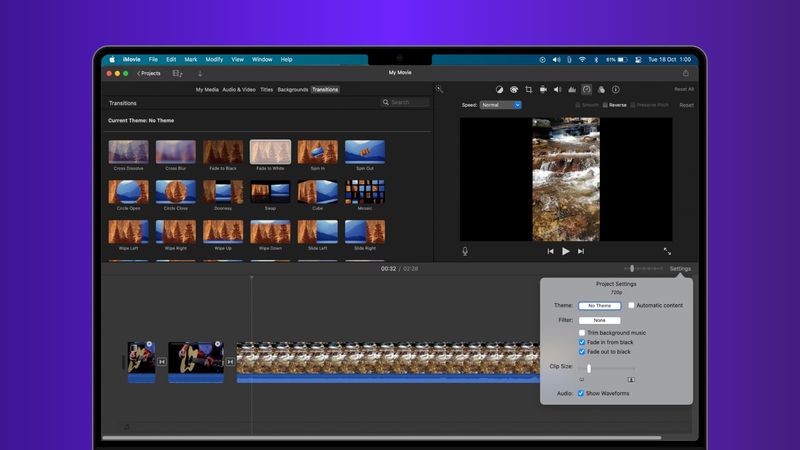The height and width of the screenshot is (450, 800).
Task: Toggle the Reverse speed checkbox
Action: 605,105
